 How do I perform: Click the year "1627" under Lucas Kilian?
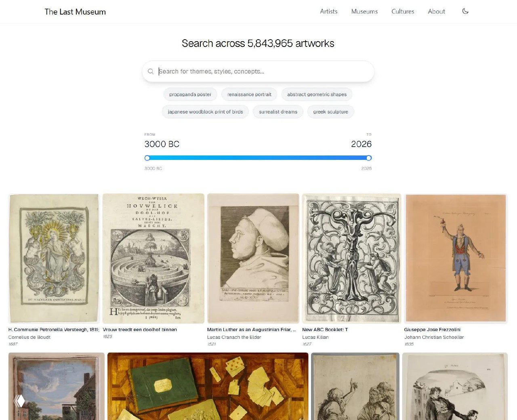point(307,344)
